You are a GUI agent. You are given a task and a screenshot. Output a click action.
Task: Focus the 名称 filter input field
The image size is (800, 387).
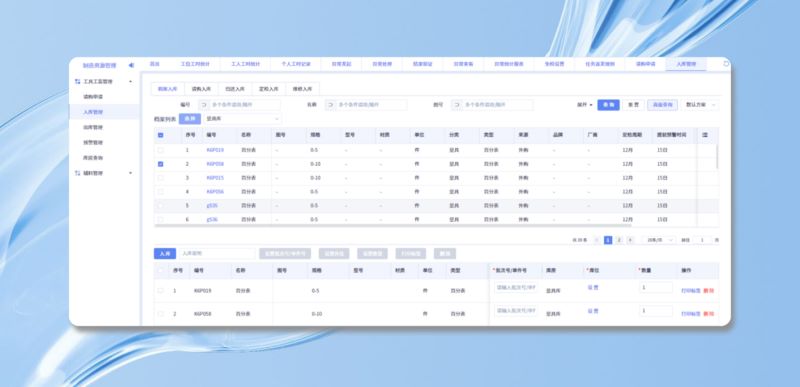371,105
